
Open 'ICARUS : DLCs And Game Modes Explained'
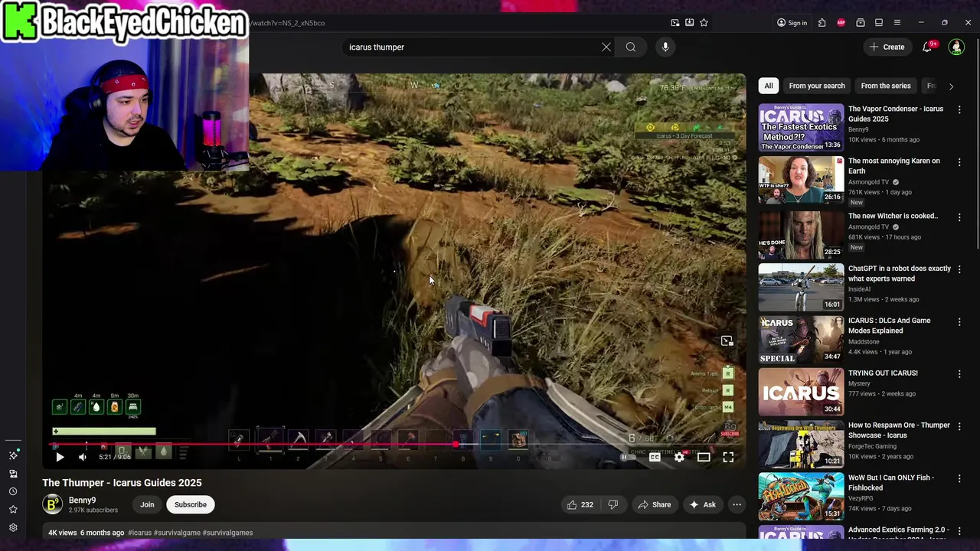[x=890, y=325]
